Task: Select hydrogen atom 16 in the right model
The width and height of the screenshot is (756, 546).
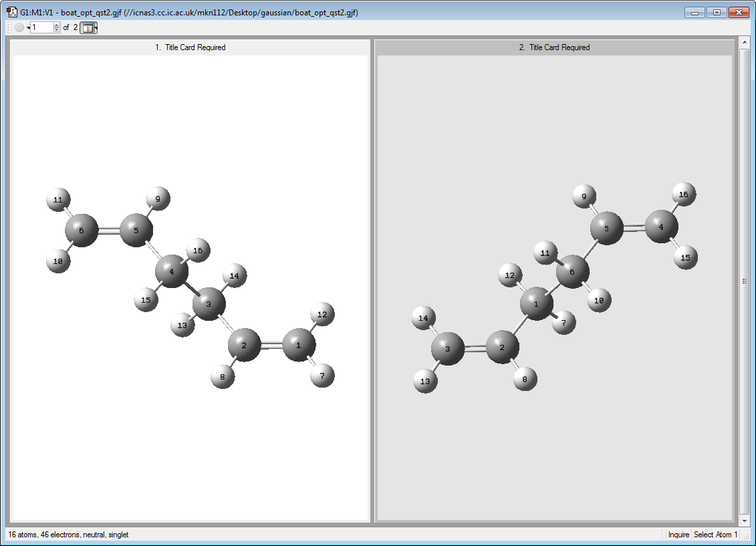Action: (684, 194)
